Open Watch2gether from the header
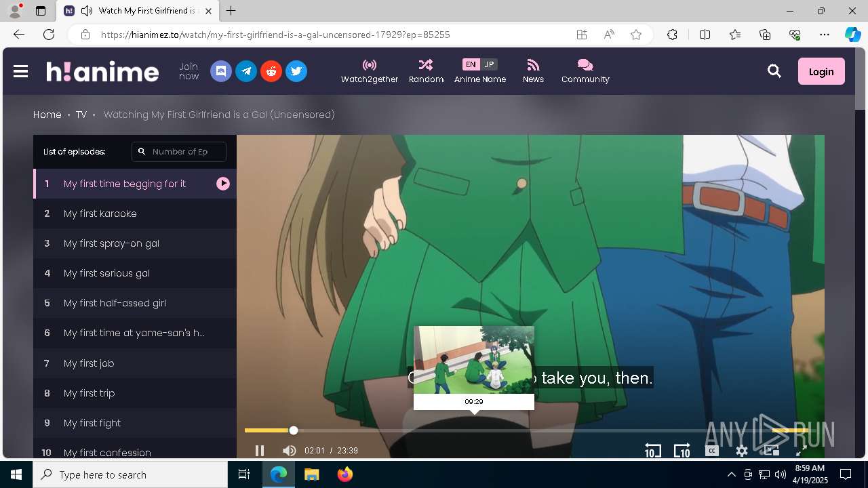This screenshot has width=868, height=488. tap(370, 71)
